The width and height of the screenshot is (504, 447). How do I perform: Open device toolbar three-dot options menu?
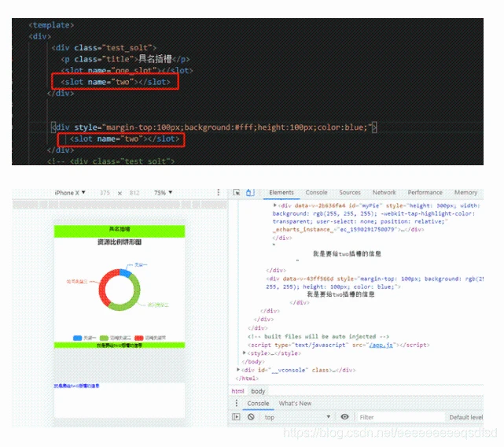coord(218,193)
